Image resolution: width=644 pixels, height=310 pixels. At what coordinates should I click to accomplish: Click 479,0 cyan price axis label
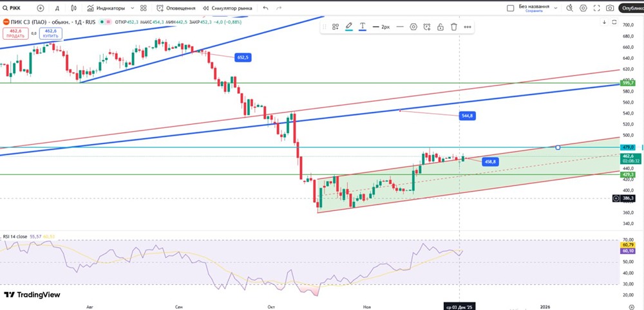pos(627,147)
